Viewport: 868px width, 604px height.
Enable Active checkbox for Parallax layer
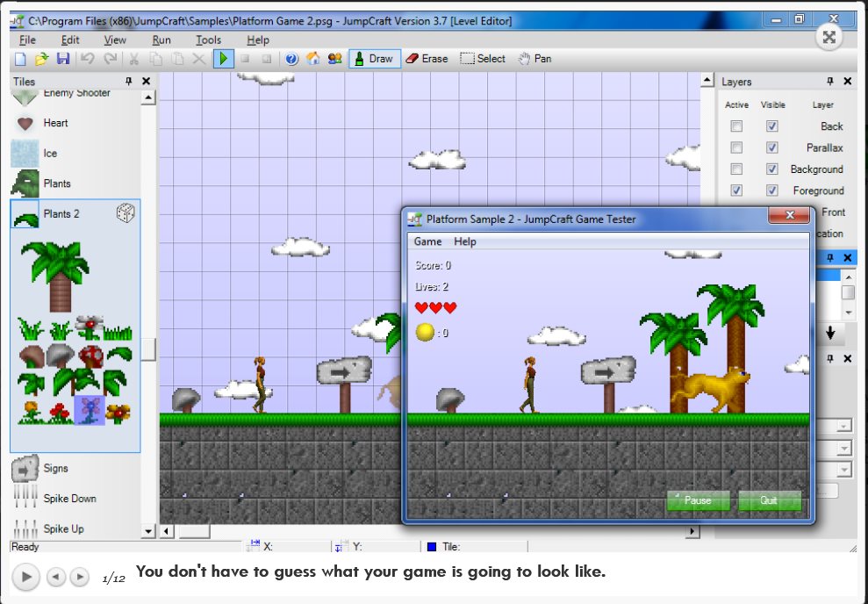point(736,147)
